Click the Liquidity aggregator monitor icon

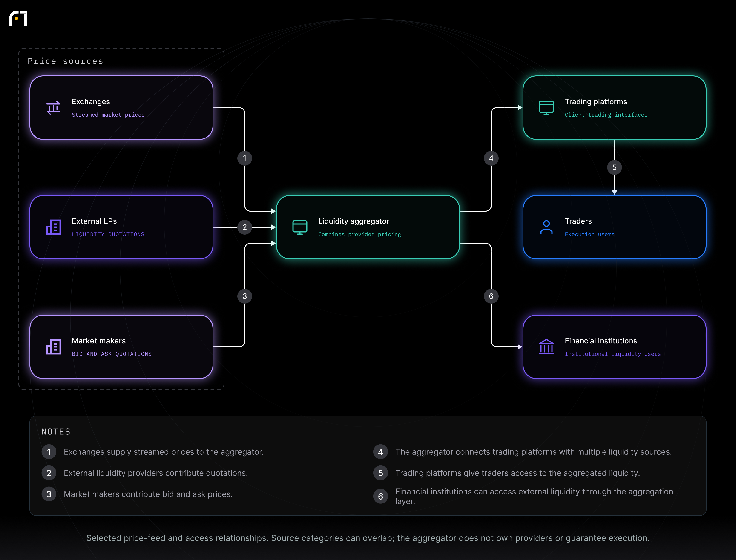tap(300, 227)
